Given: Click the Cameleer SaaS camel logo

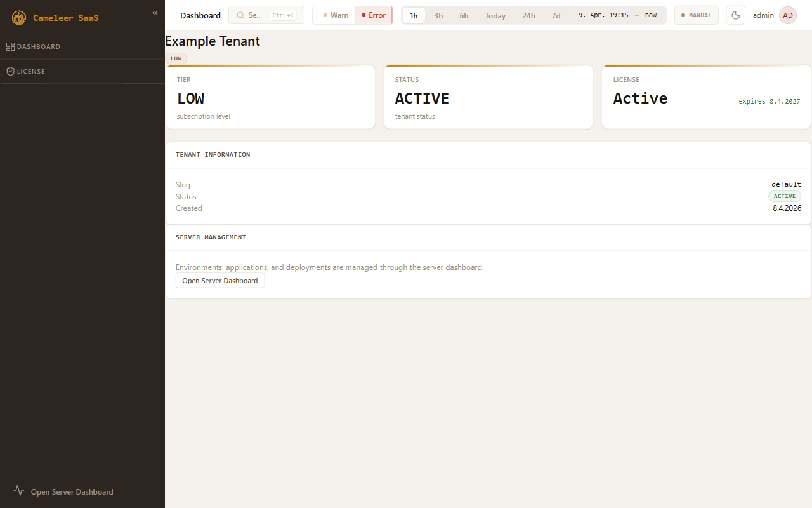Looking at the screenshot, I should pos(19,18).
